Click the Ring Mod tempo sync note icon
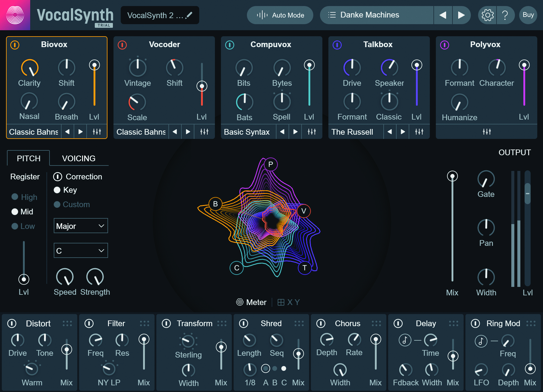Image resolution: width=543 pixels, height=392 pixels. (x=481, y=341)
